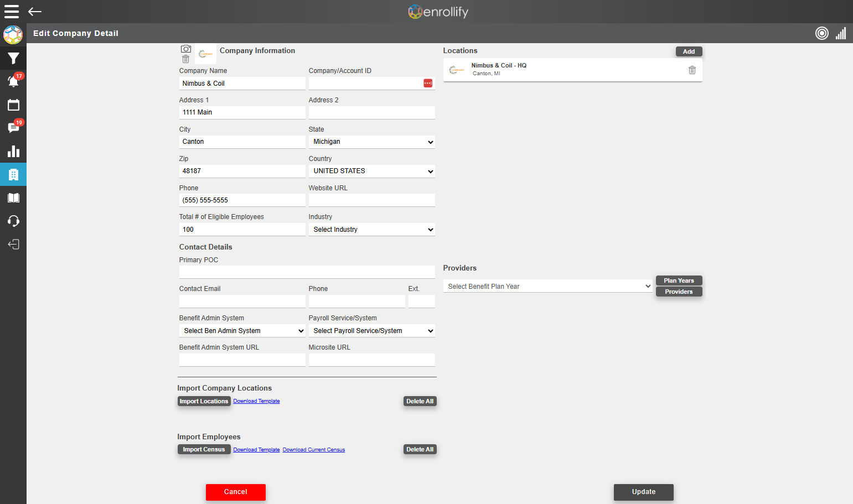Click the Plan Years button
The width and height of the screenshot is (853, 504).
click(x=679, y=280)
